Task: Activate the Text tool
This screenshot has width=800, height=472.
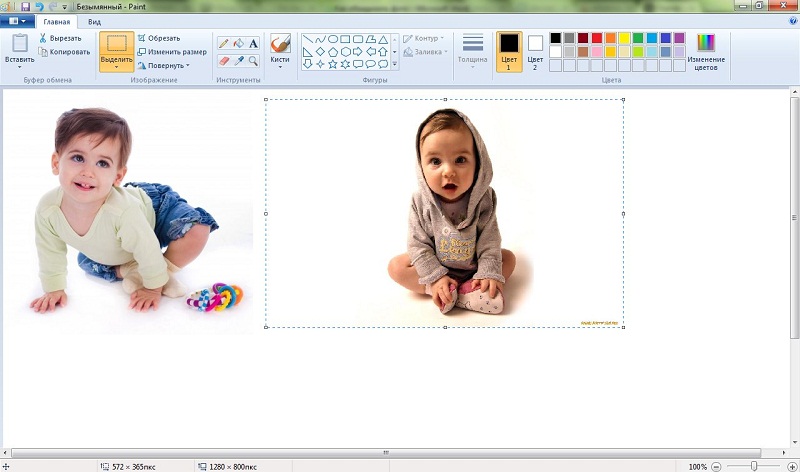Action: 253,44
